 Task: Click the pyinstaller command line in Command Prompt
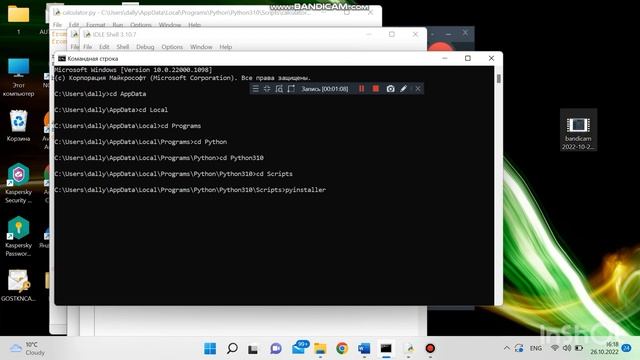coord(190,190)
